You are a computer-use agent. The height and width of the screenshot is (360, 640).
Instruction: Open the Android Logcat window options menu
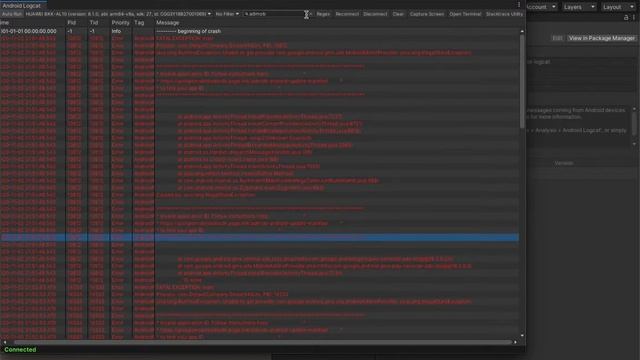(519, 5)
